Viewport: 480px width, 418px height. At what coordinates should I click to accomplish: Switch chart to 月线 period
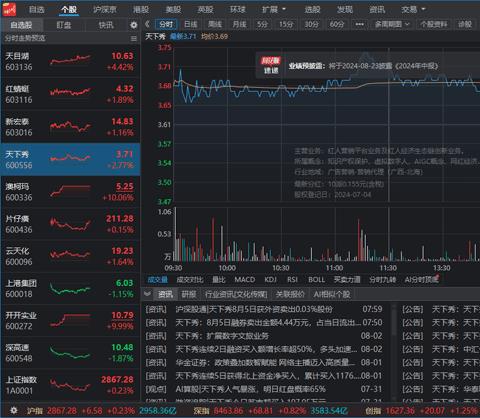point(239,24)
